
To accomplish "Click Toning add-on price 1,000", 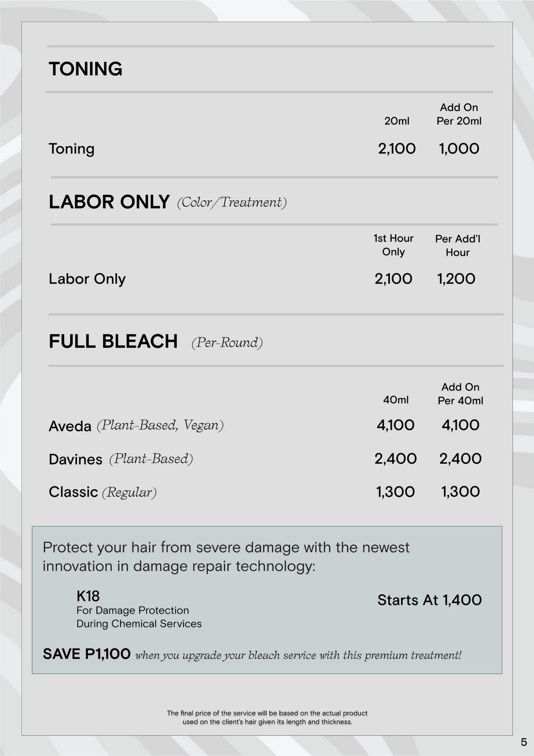I will 459,149.
